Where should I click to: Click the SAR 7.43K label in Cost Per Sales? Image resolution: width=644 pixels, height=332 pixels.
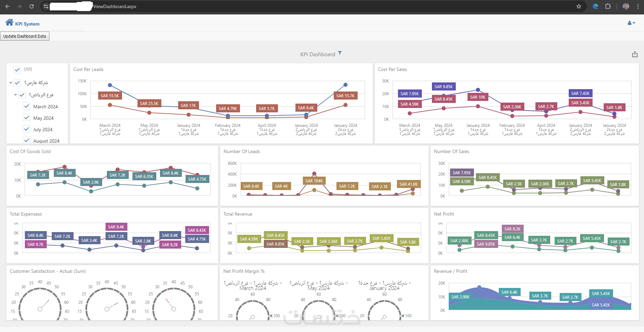click(580, 93)
